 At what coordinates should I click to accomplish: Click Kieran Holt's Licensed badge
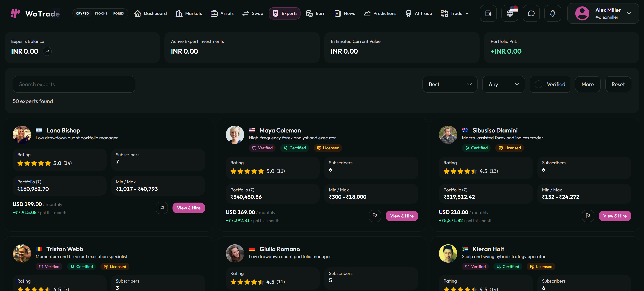click(x=541, y=266)
